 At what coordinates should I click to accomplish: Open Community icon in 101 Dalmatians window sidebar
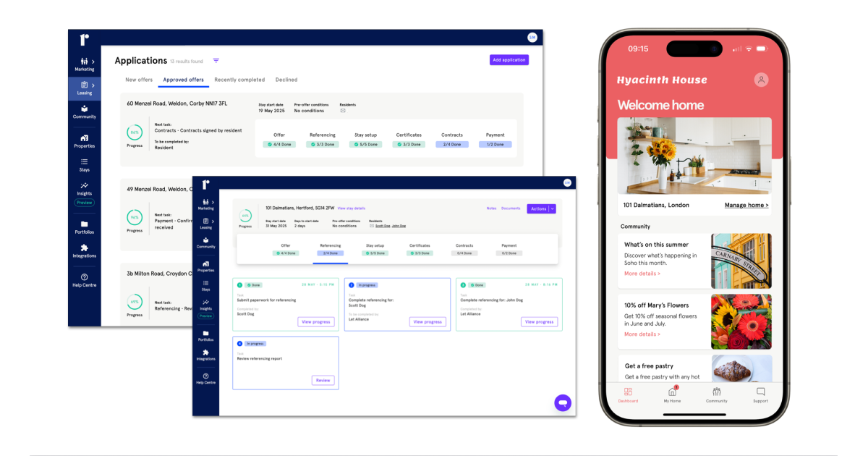(206, 240)
